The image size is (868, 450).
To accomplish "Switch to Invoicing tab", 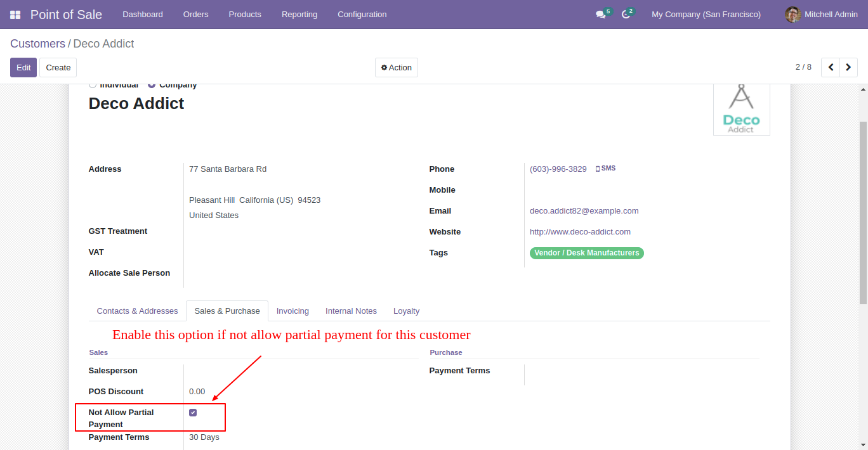I will (293, 311).
